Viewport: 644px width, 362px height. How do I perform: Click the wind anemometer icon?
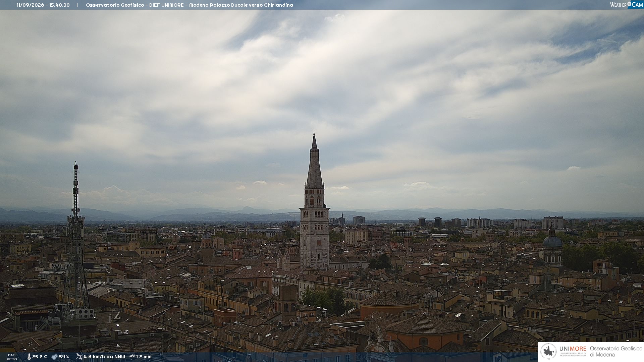pyautogui.click(x=79, y=357)
